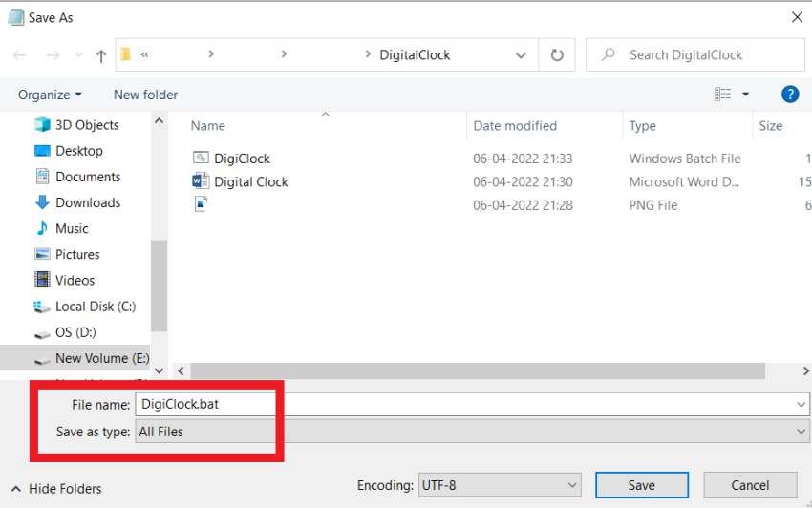Image resolution: width=812 pixels, height=508 pixels.
Task: Select Desktop in navigation pane
Action: click(79, 151)
